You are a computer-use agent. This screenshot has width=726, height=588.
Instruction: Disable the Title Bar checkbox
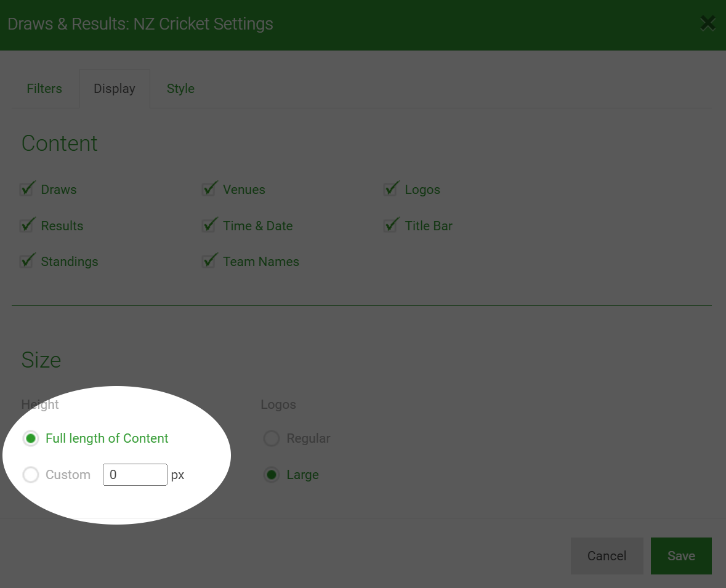coord(390,225)
